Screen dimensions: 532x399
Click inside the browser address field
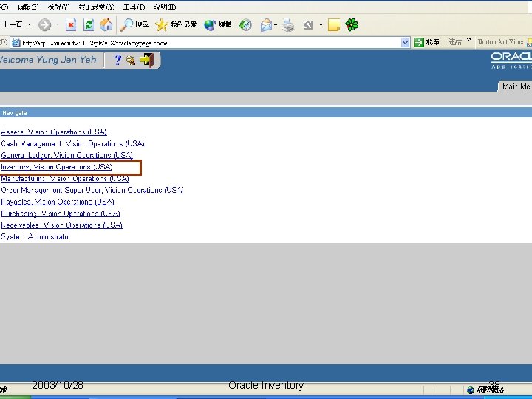pyautogui.click(x=211, y=43)
